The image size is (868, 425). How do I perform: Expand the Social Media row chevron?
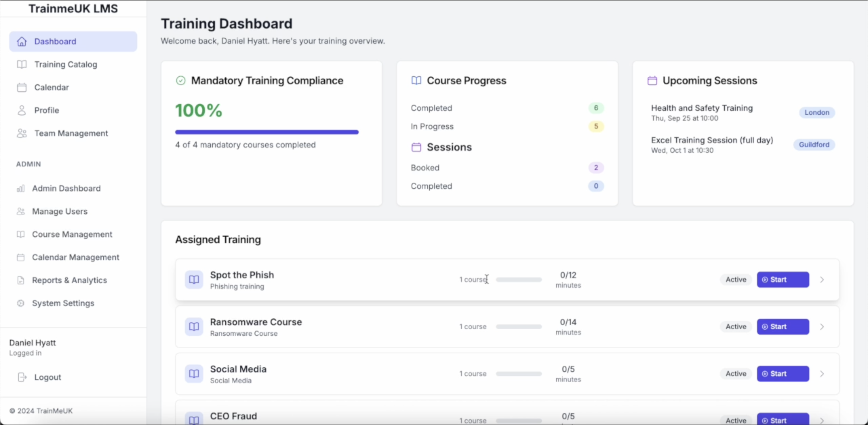pos(822,373)
